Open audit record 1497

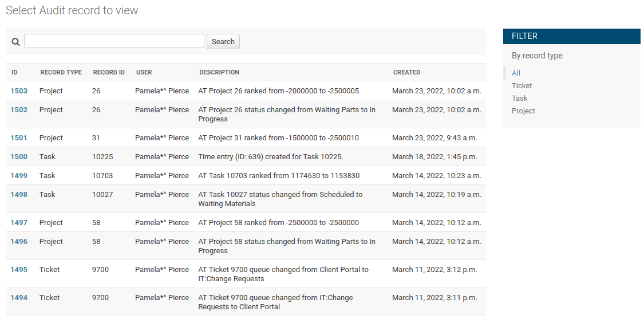click(x=19, y=222)
